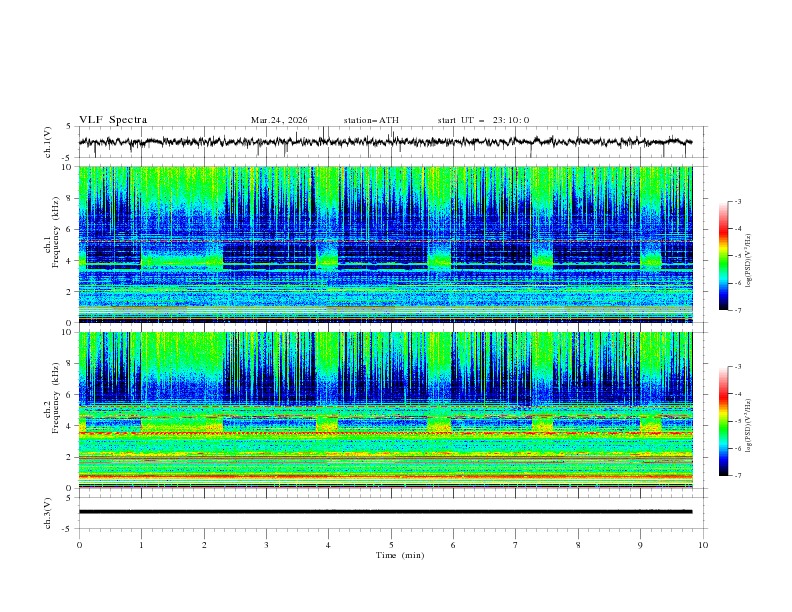792x612 pixels.
Task: Click the ch.1 spectrogram color scale bar
Action: [723, 256]
